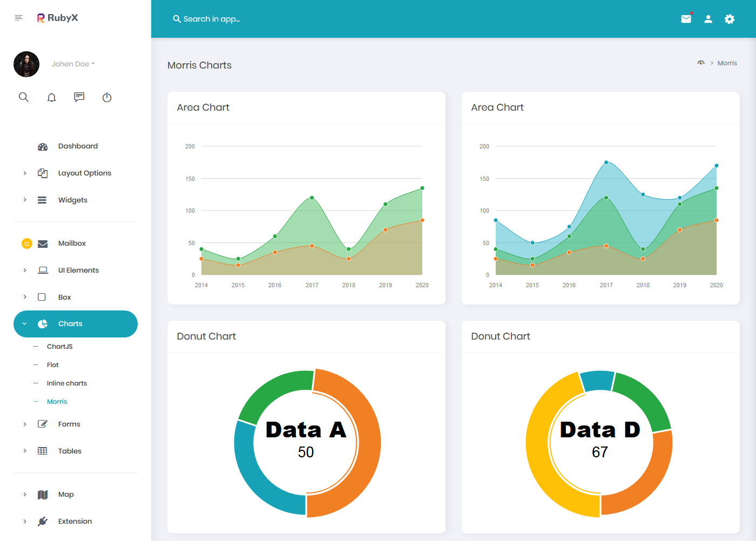Screen dimensions: 756x541
Task: Click the home icon in the breadcrumb
Action: pos(700,63)
